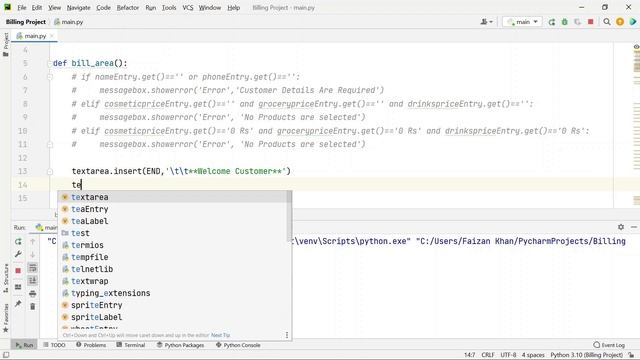Open the VCS menu
The image size is (640, 360).
188,8
